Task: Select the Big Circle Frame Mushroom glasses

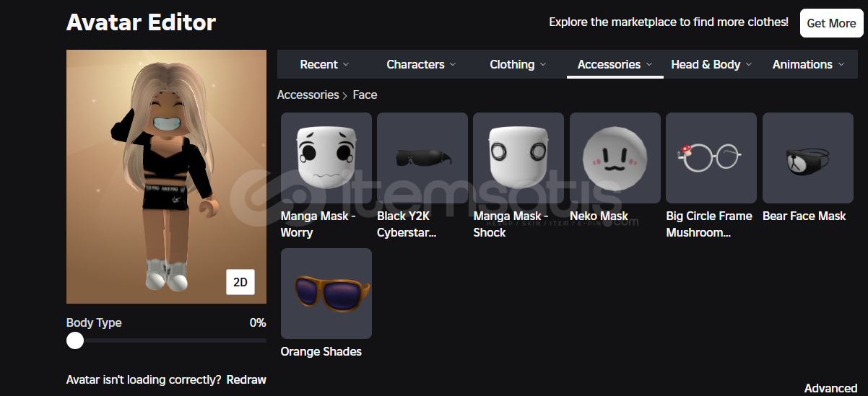Action: [x=711, y=158]
